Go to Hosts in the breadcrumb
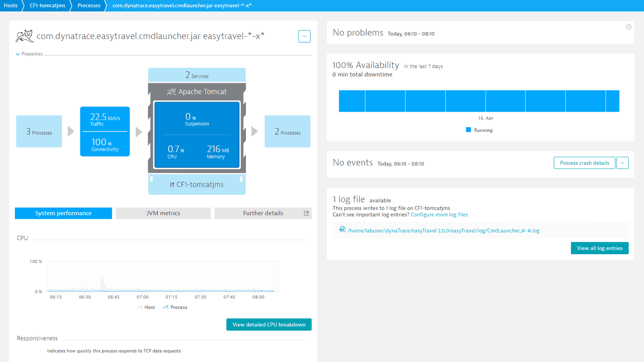The image size is (644, 362). [x=10, y=6]
